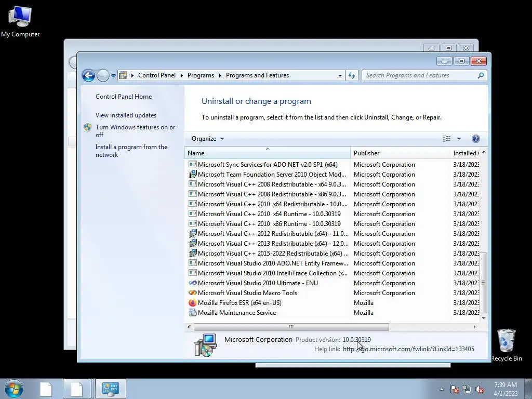
Task: Open the Organize menu
Action: pyautogui.click(x=208, y=138)
